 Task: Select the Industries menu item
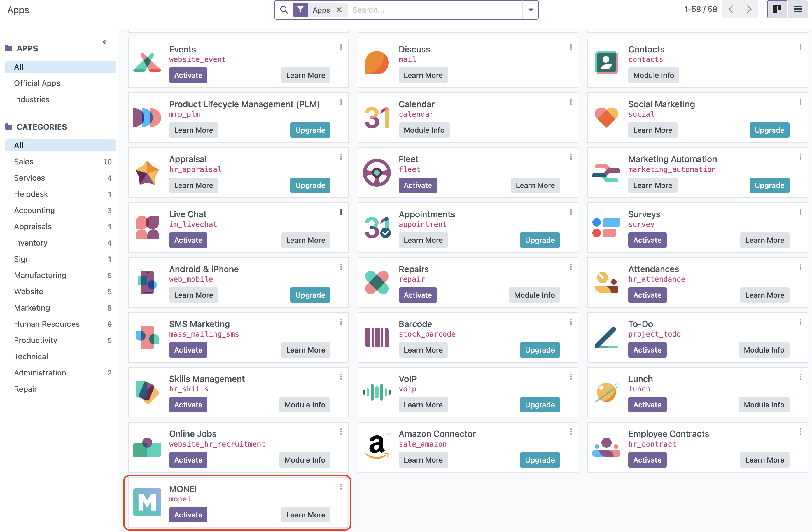[31, 99]
